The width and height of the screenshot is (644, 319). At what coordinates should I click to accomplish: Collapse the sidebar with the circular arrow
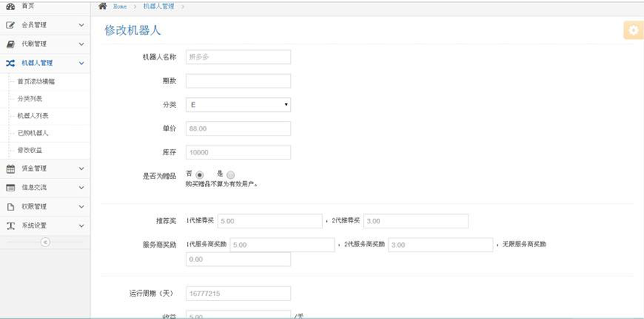[45, 242]
